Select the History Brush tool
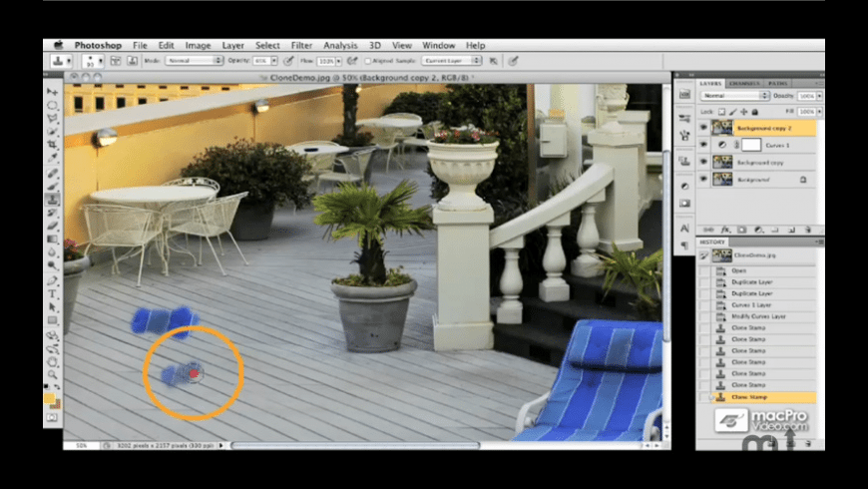This screenshot has width=868, height=489. tap(53, 213)
